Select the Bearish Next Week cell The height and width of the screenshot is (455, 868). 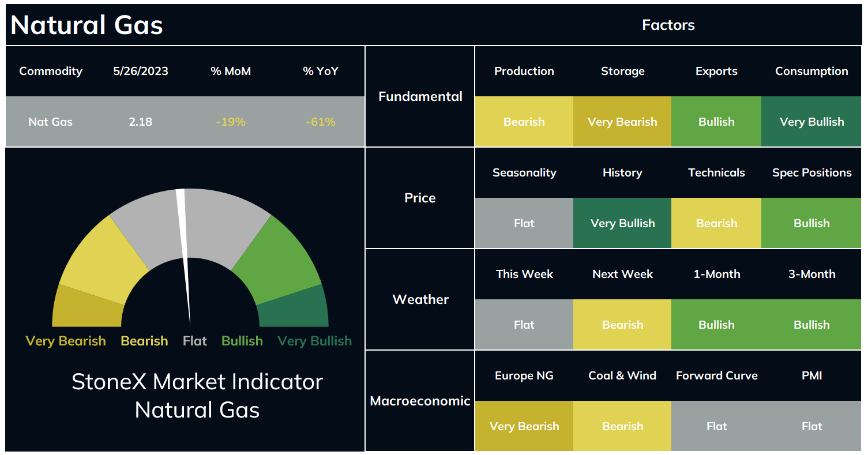(622, 325)
